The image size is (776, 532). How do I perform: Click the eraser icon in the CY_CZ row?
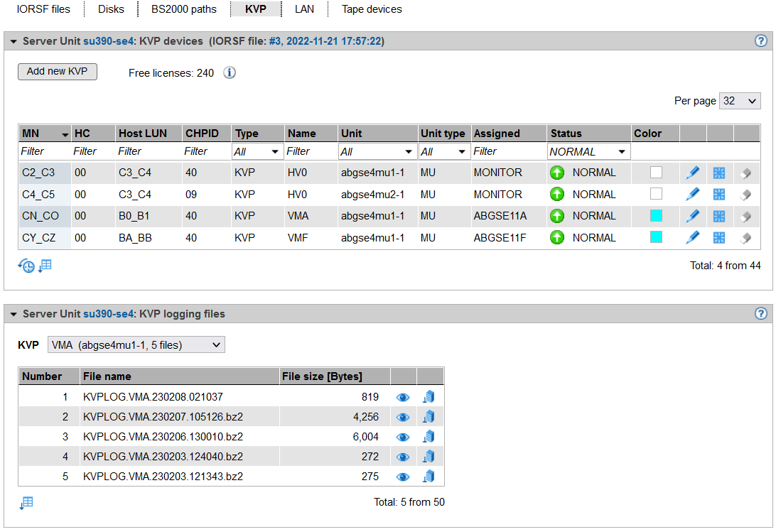click(745, 238)
